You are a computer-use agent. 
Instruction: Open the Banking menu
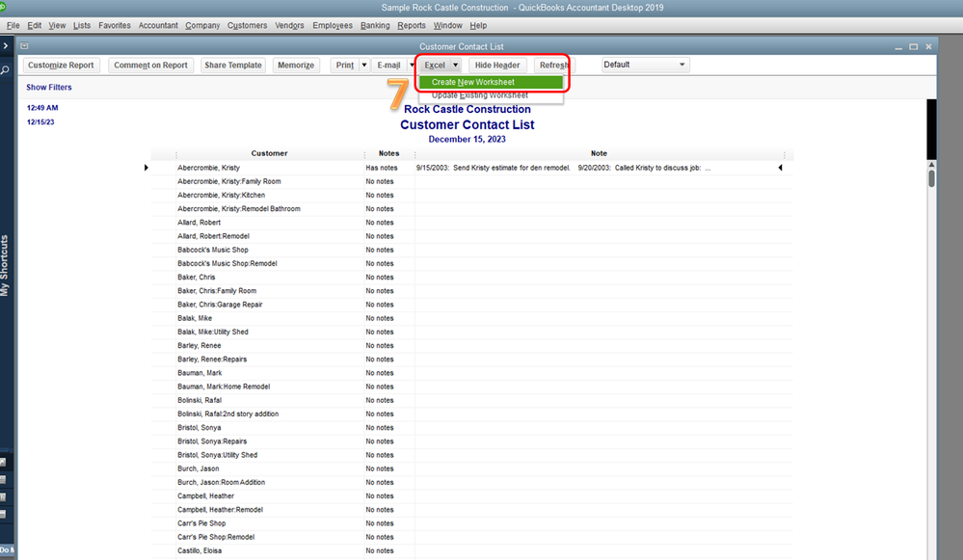(x=375, y=25)
